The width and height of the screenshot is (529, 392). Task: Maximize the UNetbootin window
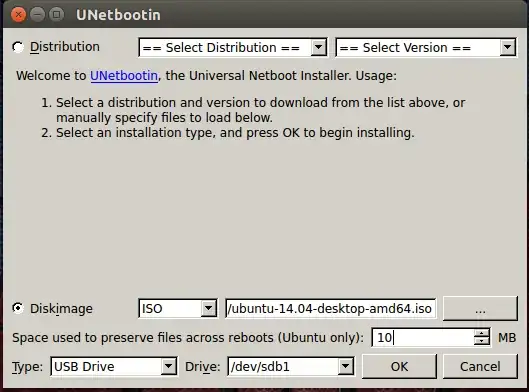tap(57, 15)
